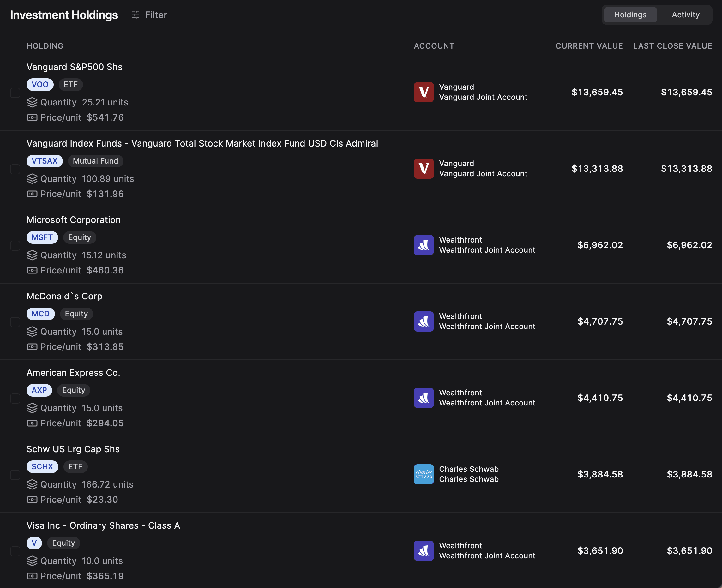Click the V ticker badge
Viewport: 722px width, 588px height.
coord(34,543)
